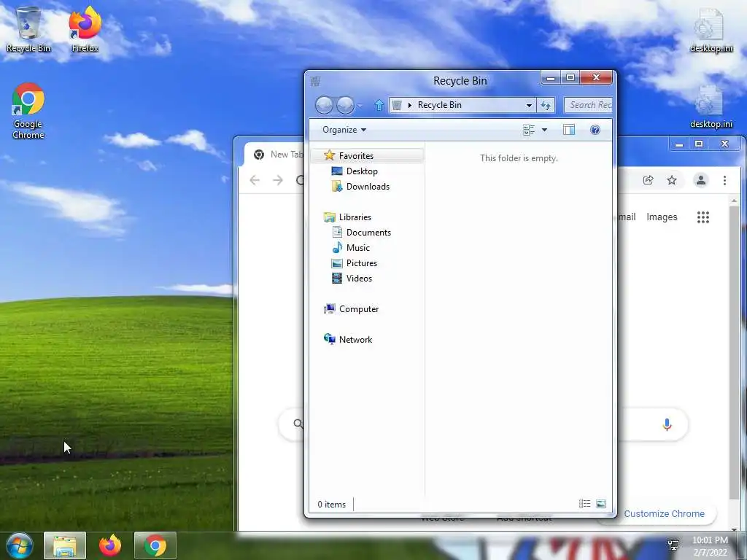Open Windows Explorer from the taskbar

click(65, 545)
